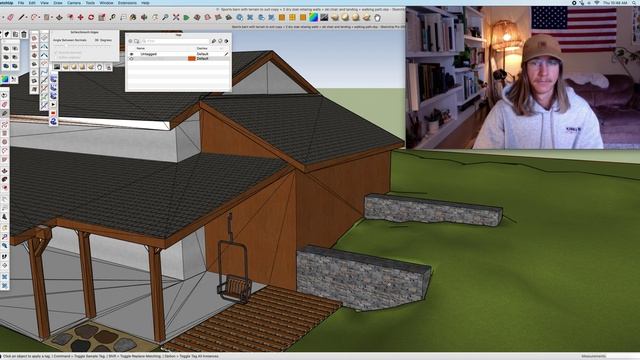Toggle the Smooth normals checkbox
640x360 pixels.
56,53
